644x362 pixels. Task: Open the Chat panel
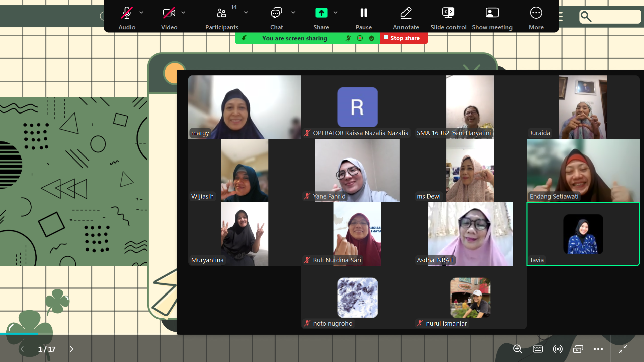point(276,13)
